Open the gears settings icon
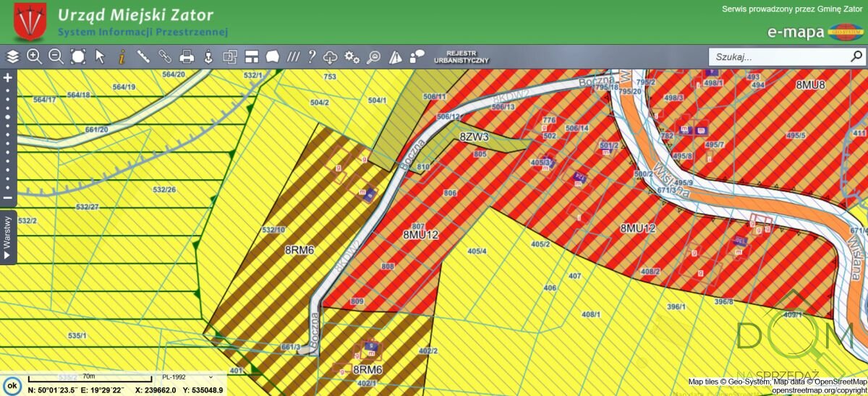Image resolution: width=868 pixels, height=396 pixels. click(352, 56)
